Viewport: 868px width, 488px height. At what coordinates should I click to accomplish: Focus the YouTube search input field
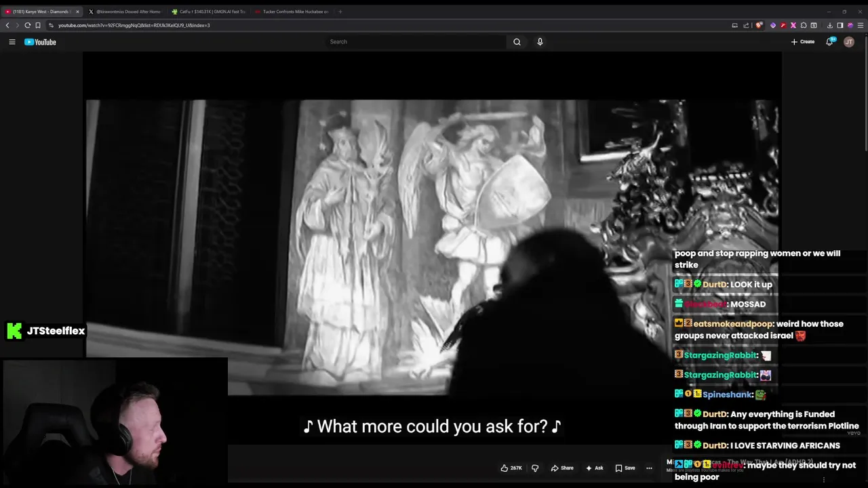tap(416, 42)
